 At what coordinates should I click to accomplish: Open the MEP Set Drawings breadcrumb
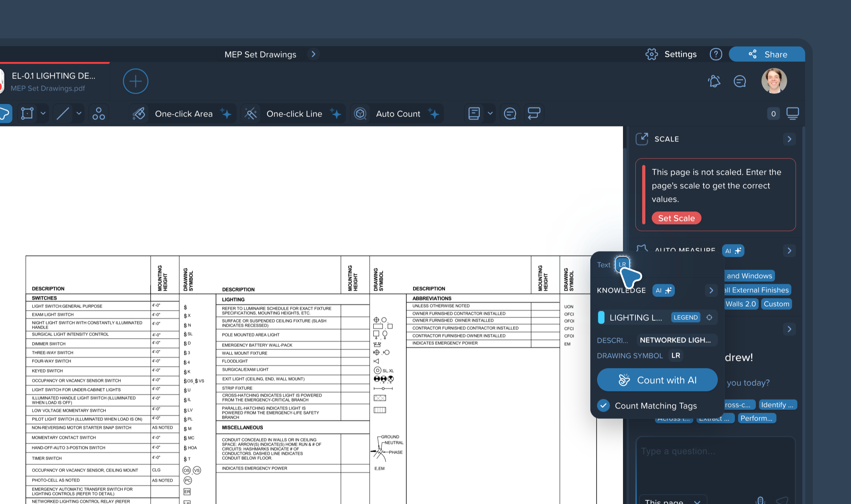click(x=260, y=54)
